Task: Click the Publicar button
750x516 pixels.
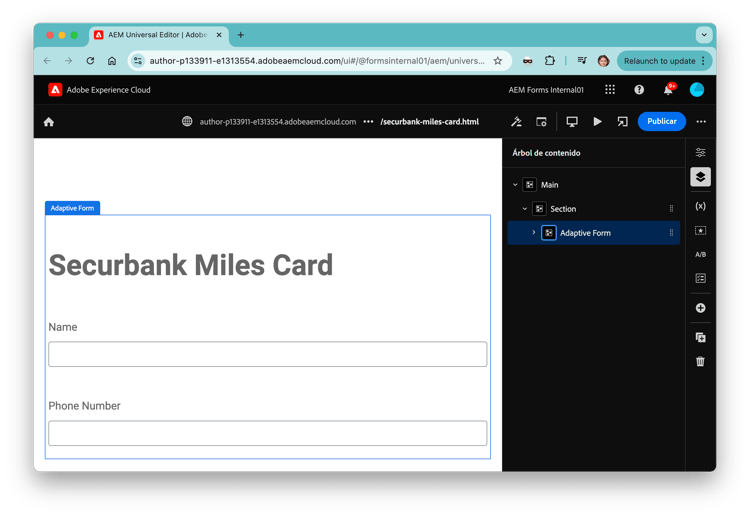Action: tap(662, 121)
